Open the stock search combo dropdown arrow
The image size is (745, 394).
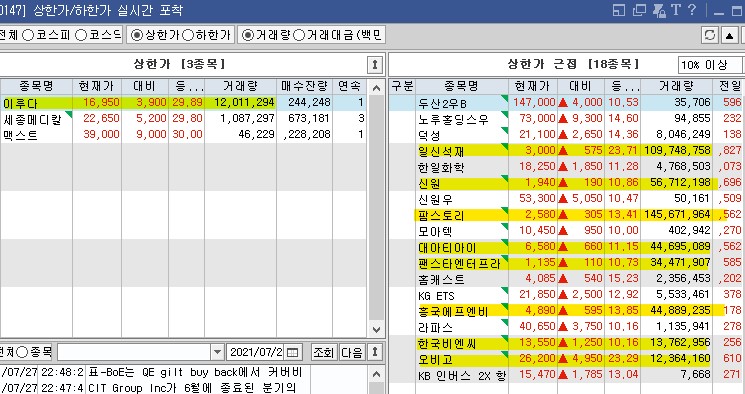click(217, 352)
